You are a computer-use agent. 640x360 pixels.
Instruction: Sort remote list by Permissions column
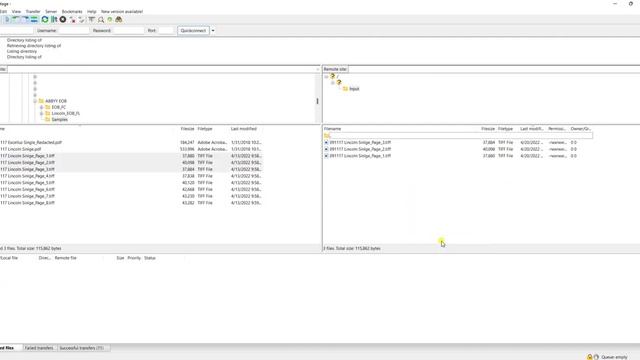[x=557, y=129]
